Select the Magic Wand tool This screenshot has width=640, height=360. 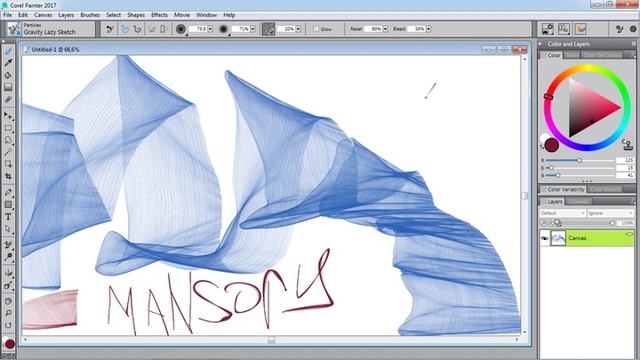[x=8, y=152]
